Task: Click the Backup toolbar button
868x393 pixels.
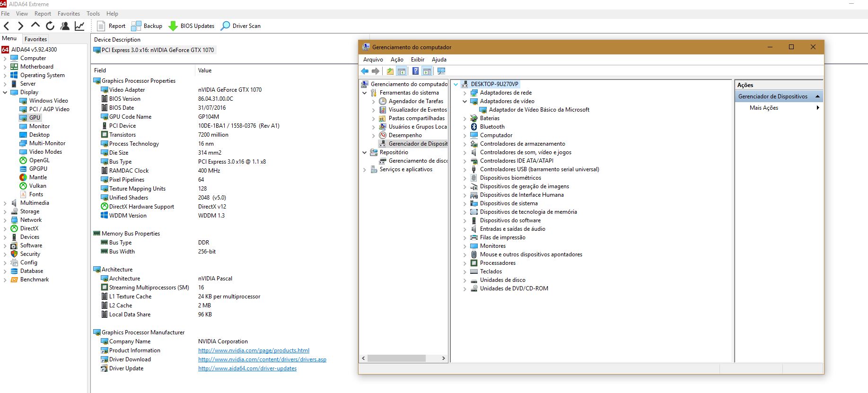Action: pyautogui.click(x=147, y=26)
